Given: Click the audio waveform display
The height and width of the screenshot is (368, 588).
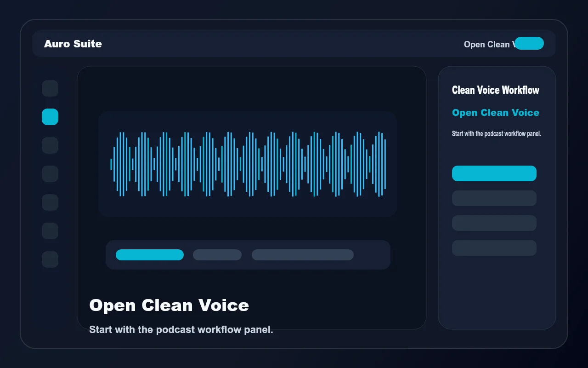Looking at the screenshot, I should (248, 164).
